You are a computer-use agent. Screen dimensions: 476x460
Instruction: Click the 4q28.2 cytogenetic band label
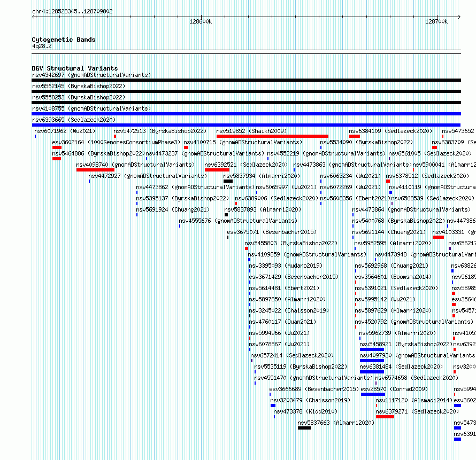(42, 46)
